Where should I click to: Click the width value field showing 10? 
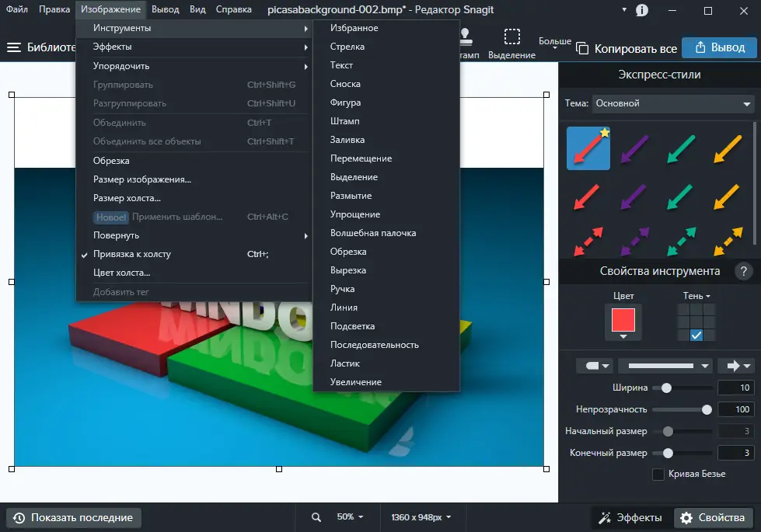tap(736, 388)
